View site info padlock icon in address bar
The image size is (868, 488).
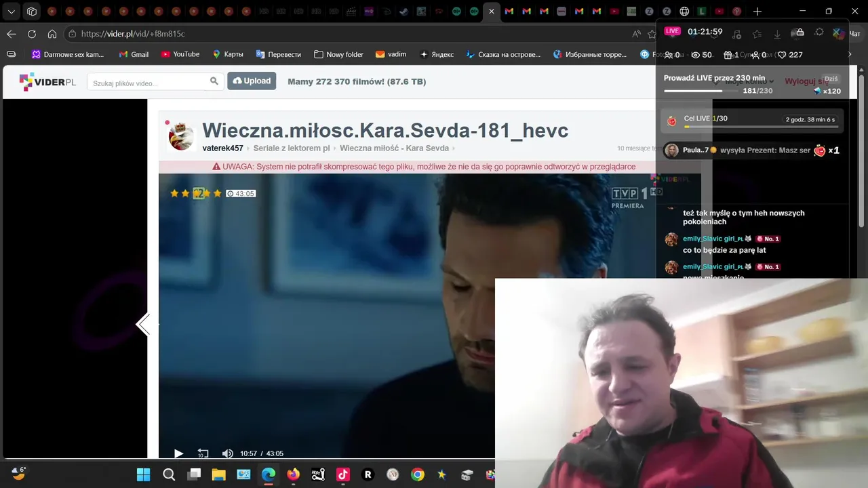72,34
